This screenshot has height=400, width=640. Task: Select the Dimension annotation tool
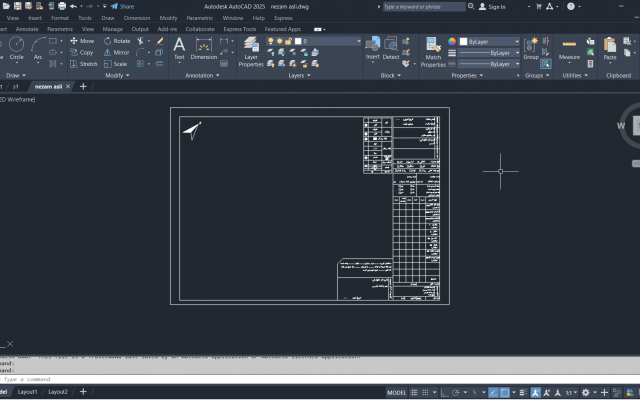coord(203,48)
